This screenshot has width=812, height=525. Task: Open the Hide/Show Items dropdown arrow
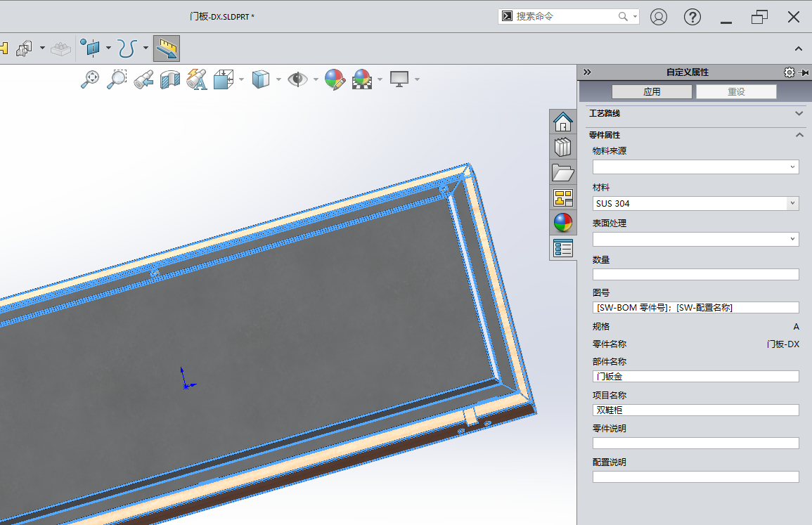click(316, 79)
